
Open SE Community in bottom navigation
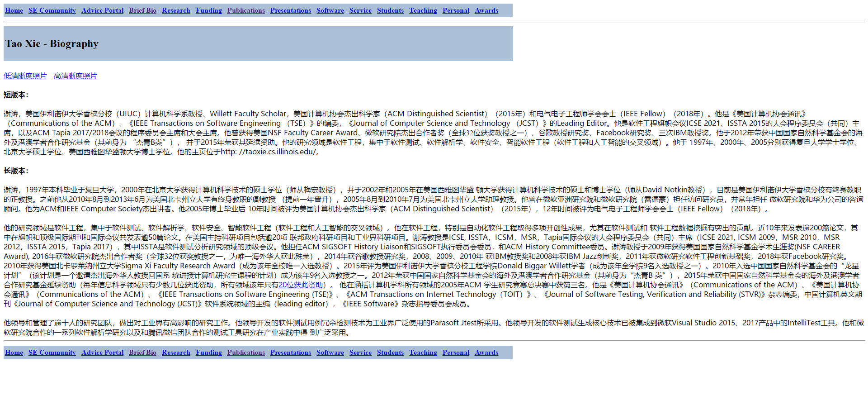click(52, 353)
